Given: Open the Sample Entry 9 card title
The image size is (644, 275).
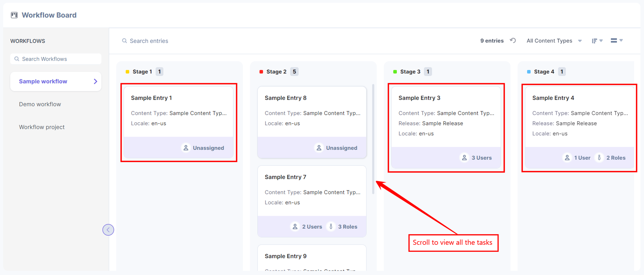Looking at the screenshot, I should [285, 256].
